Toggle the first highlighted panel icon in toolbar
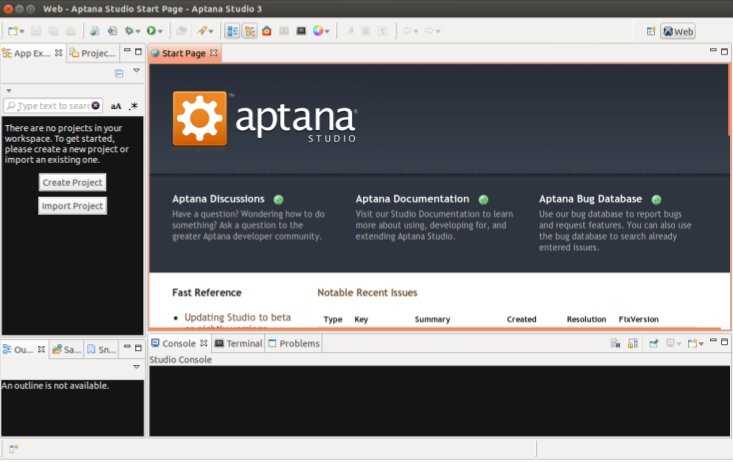 [232, 31]
